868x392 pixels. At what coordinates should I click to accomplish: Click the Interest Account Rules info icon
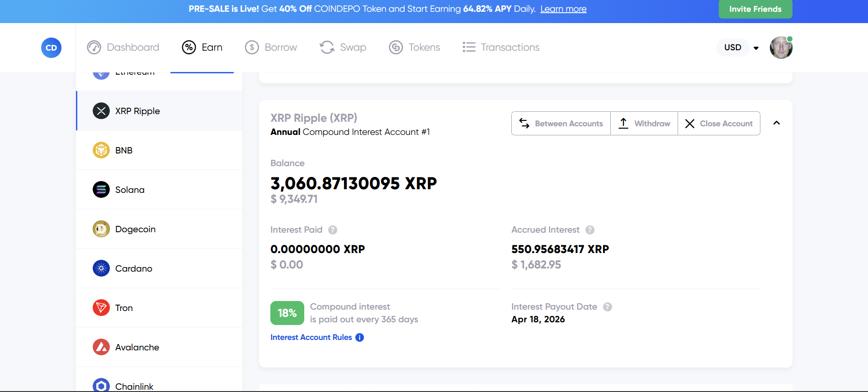click(360, 338)
